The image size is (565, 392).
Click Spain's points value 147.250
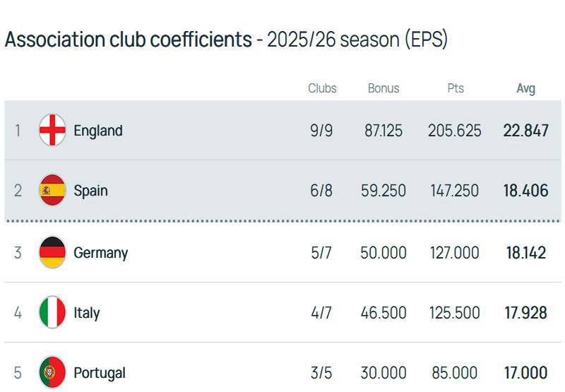(x=454, y=191)
